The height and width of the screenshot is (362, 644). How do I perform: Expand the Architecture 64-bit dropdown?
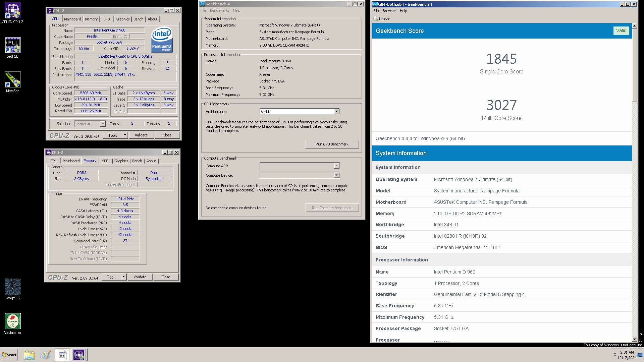(x=336, y=111)
